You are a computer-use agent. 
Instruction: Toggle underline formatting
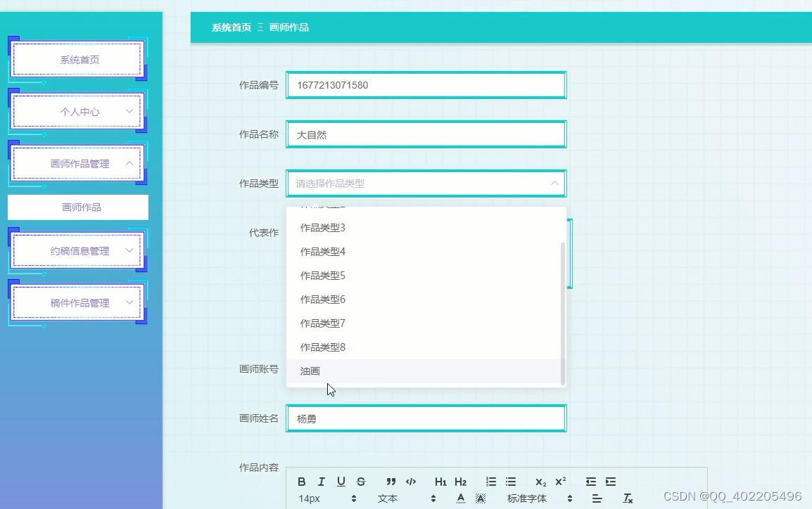[x=341, y=482]
